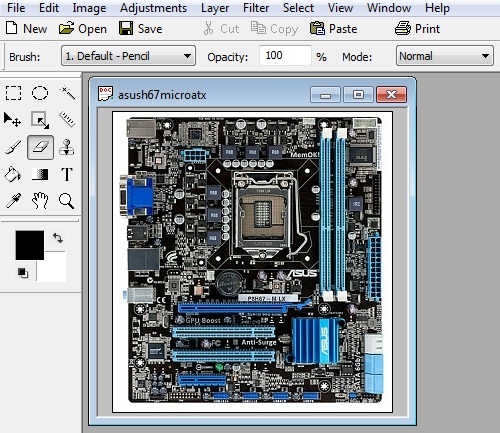Screen dimensions: 500x433
Task: Select the magic wand tool
Action: click(67, 93)
